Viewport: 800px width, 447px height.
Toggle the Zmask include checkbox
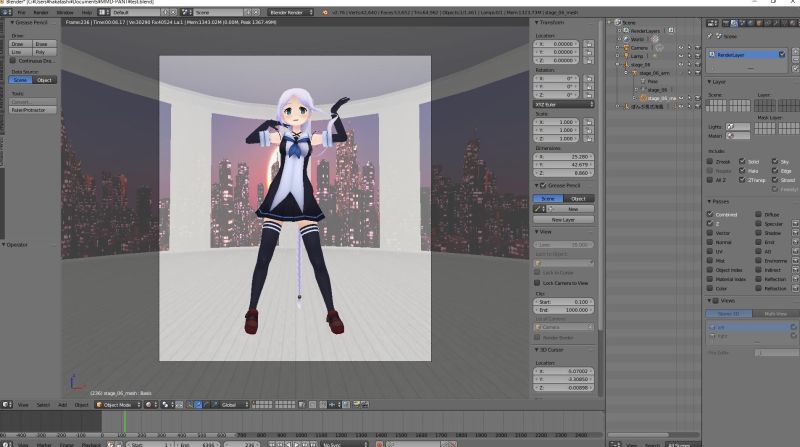(x=710, y=161)
